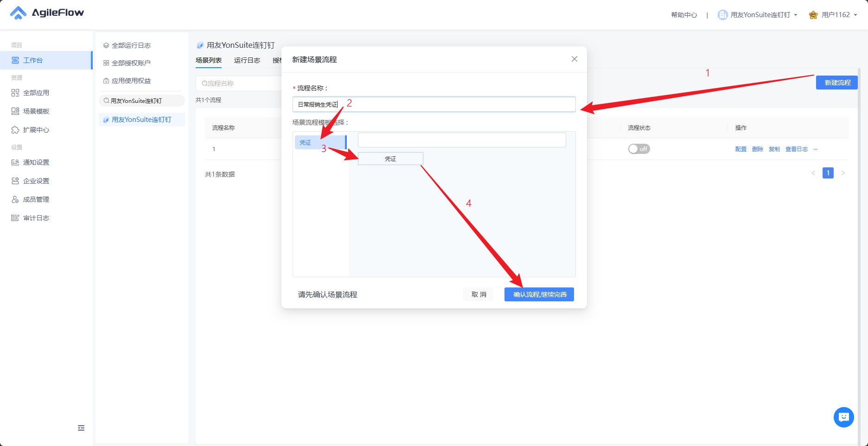
Task: Click the 应用使用权益 bag icon
Action: click(106, 81)
